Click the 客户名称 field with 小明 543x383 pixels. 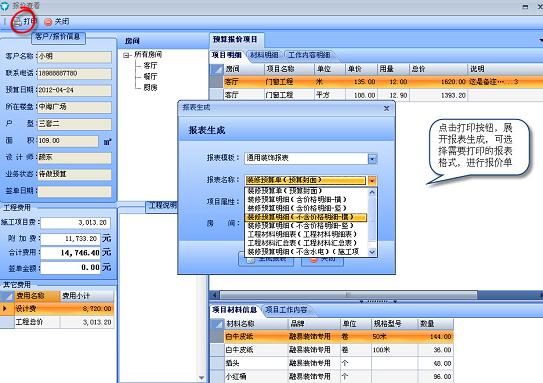[x=74, y=57]
